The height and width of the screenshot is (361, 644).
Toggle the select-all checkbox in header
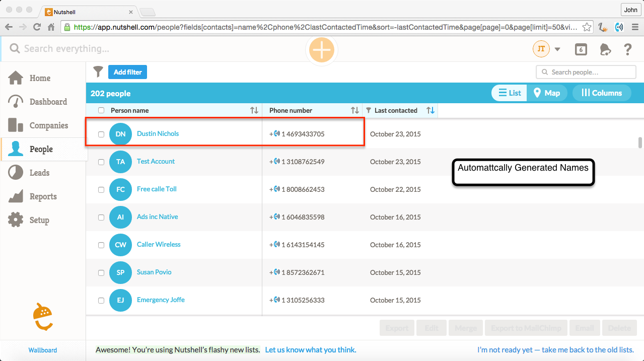click(x=101, y=110)
